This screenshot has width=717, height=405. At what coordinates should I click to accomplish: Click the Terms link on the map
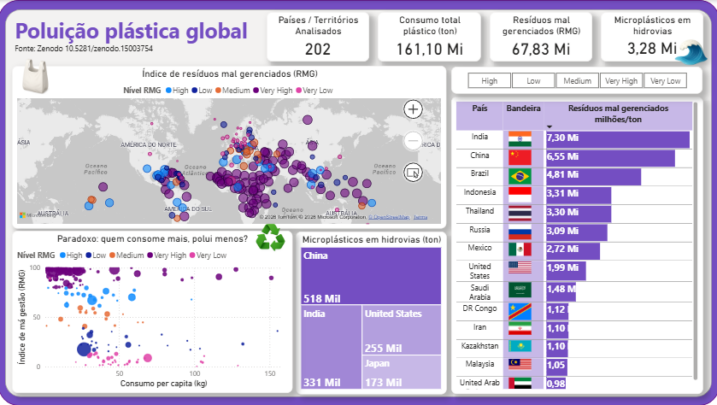coord(421,217)
